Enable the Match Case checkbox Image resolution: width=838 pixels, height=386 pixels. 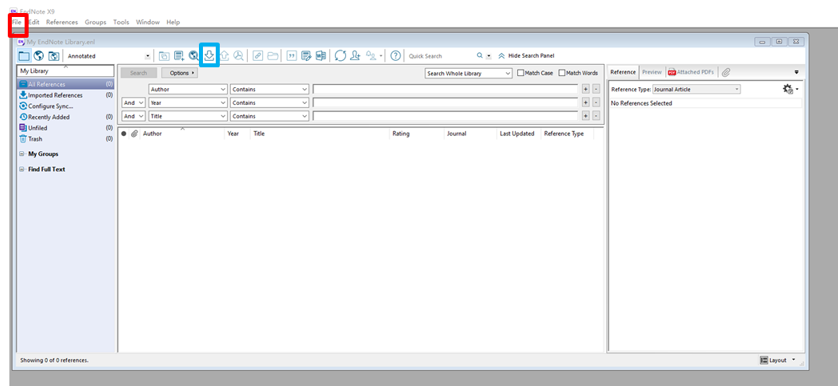521,73
